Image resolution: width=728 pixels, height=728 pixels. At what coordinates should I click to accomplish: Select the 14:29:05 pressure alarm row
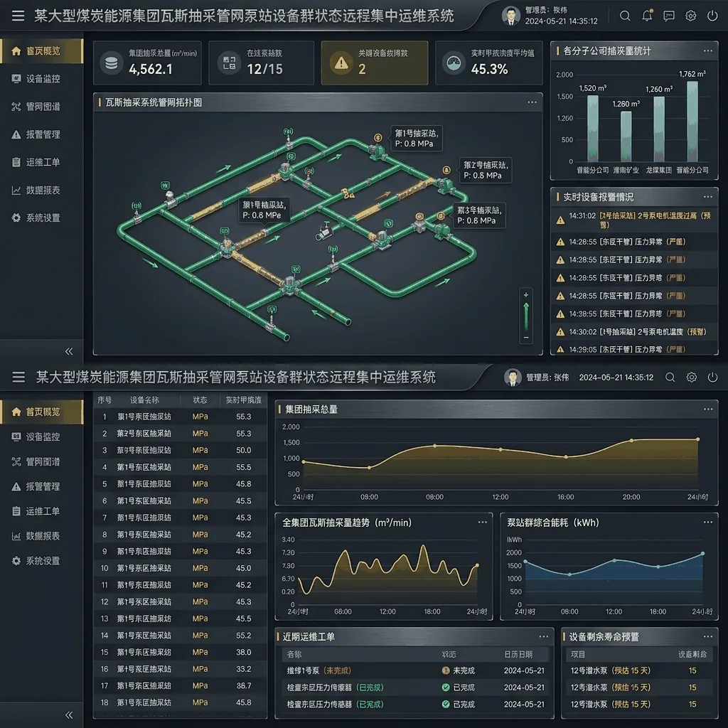(634, 349)
